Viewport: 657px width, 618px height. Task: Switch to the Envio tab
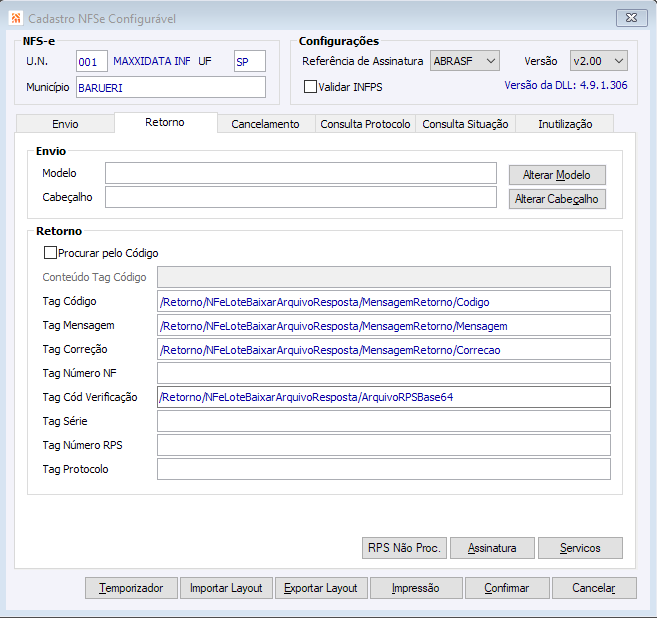point(65,124)
